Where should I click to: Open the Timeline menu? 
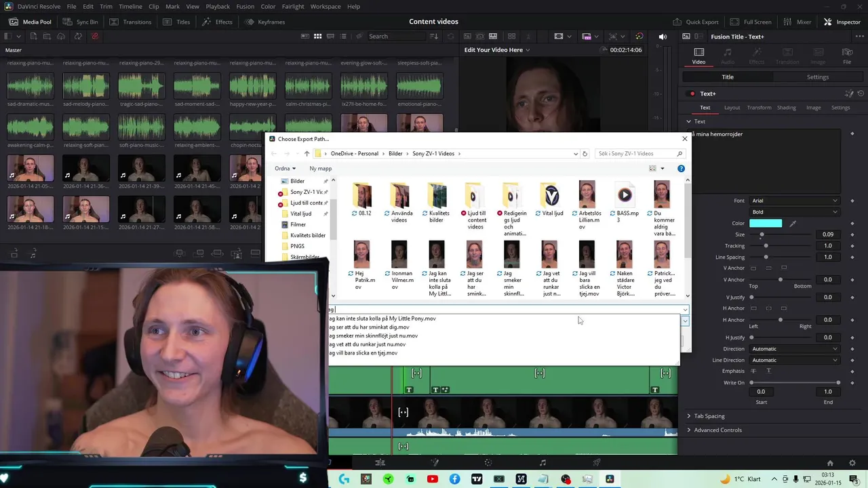[130, 6]
